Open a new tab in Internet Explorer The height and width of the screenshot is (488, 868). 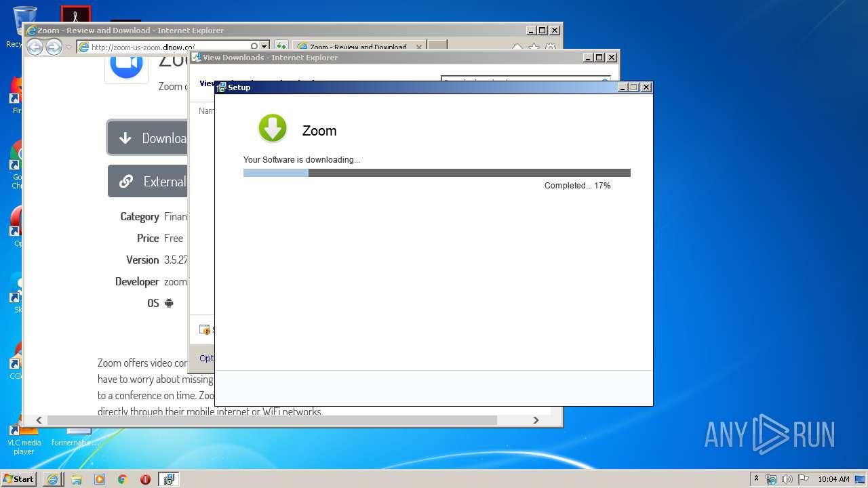pyautogui.click(x=438, y=46)
